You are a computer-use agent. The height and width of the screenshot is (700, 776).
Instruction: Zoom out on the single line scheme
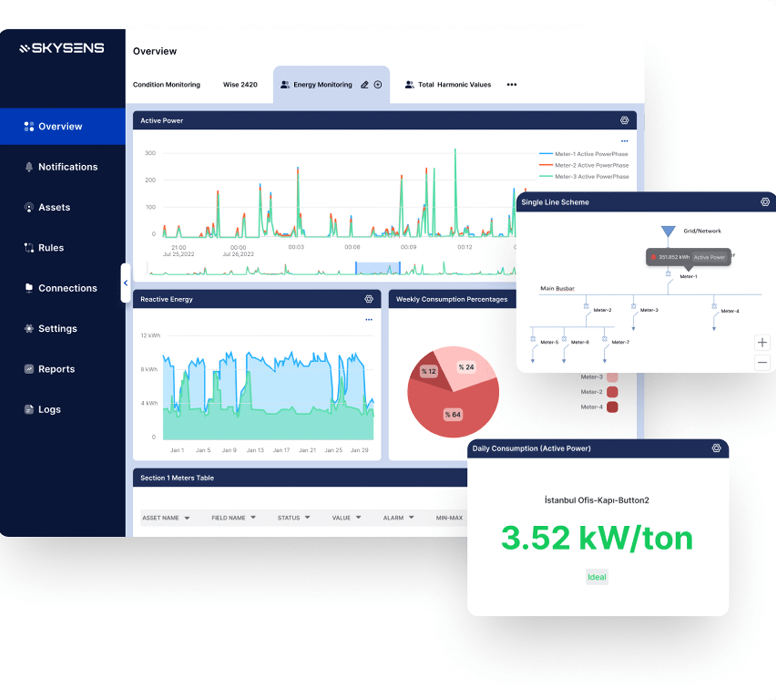coord(762,362)
